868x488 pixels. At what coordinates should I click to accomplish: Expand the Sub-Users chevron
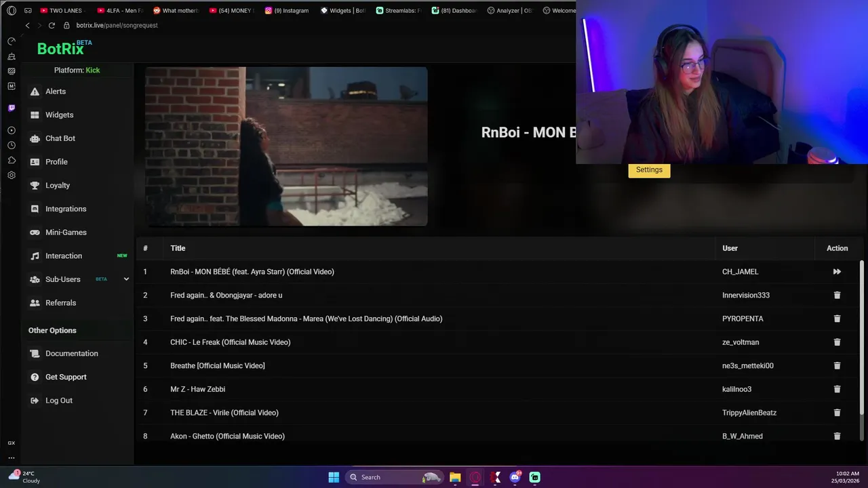coord(126,279)
